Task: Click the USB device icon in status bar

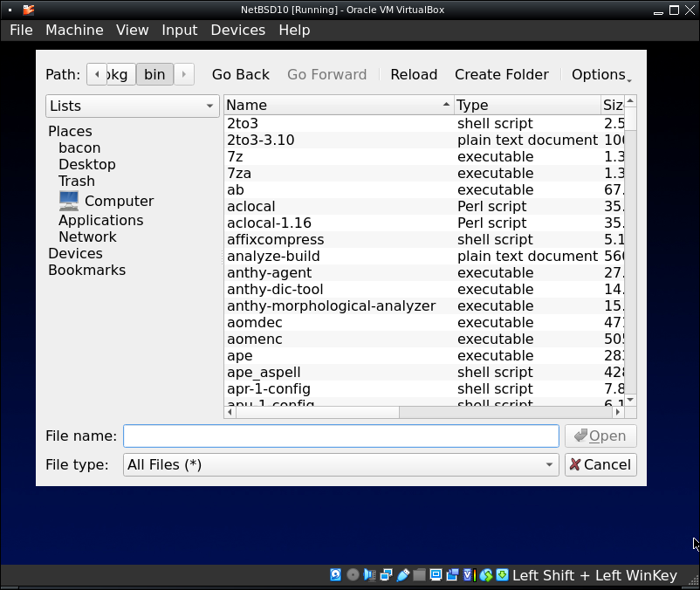Action: (x=402, y=575)
